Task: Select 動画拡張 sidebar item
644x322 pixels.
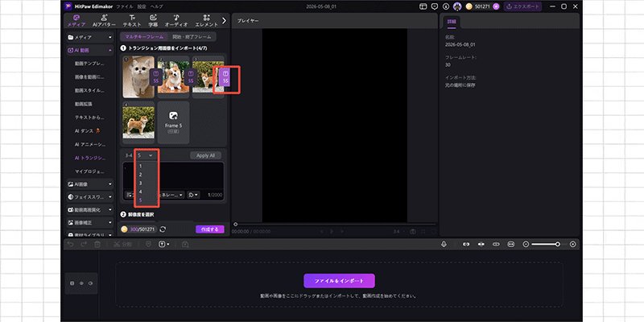Action: (84, 104)
